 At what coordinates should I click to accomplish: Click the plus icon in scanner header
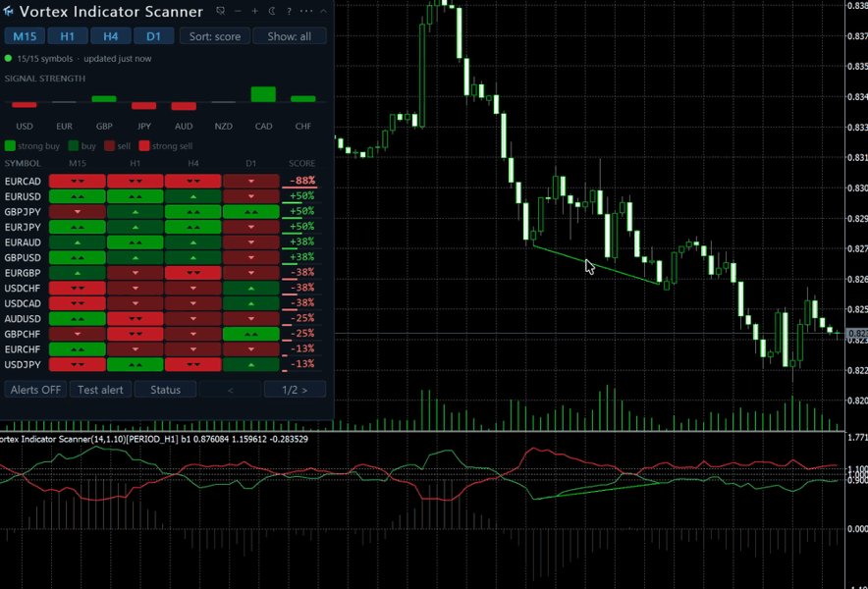click(x=254, y=11)
